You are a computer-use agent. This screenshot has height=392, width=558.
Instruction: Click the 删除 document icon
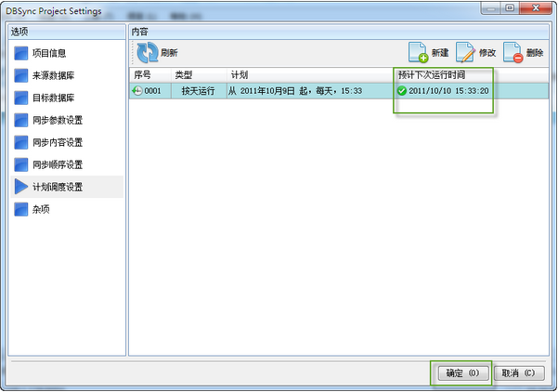tap(513, 53)
